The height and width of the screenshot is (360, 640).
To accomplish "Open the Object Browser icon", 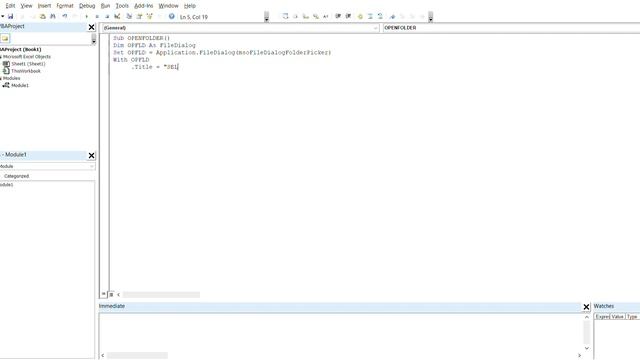I will [149, 16].
